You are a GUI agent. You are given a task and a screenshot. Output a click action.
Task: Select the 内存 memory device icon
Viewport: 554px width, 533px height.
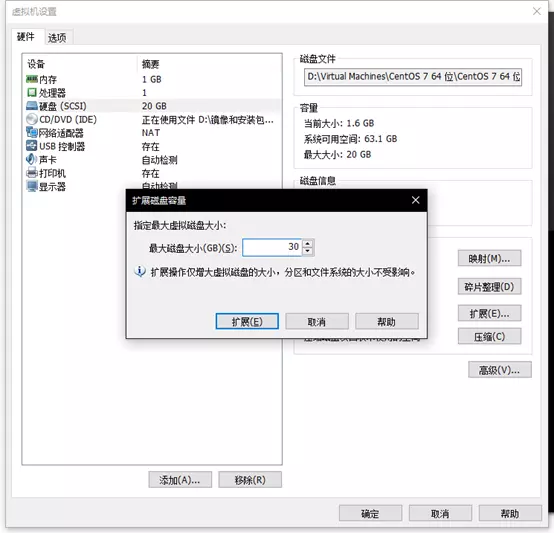32,79
